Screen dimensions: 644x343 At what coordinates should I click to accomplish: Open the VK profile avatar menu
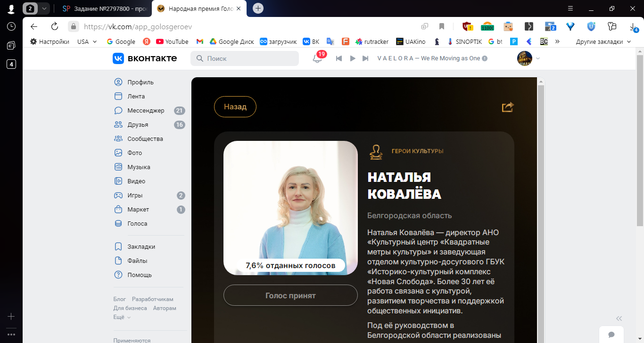click(x=528, y=58)
